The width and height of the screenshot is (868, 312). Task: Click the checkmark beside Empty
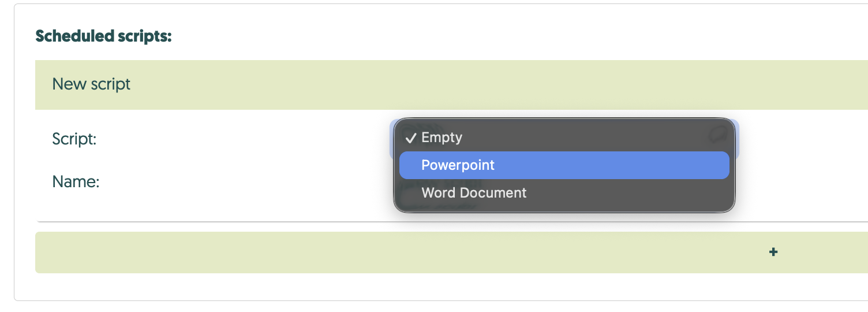click(x=411, y=138)
